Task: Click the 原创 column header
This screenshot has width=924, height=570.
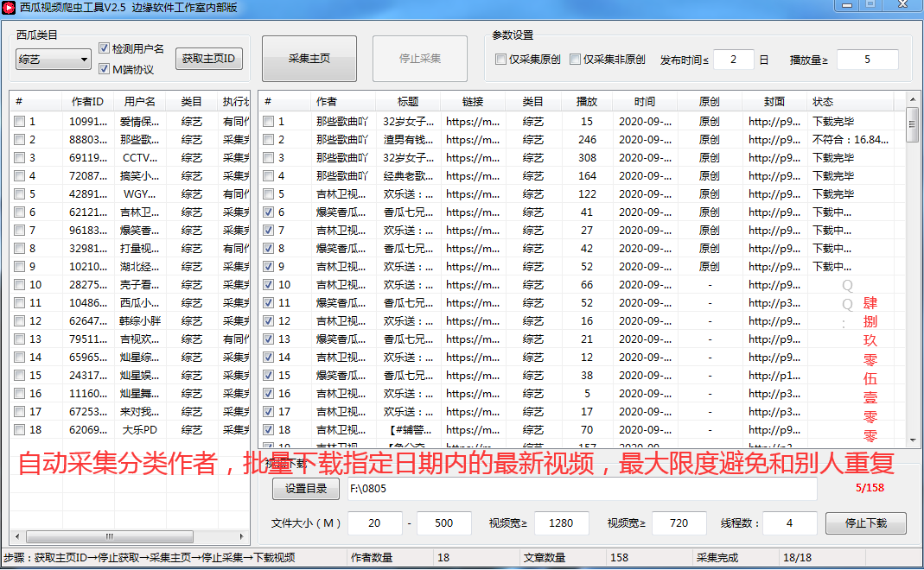Action: (710, 101)
